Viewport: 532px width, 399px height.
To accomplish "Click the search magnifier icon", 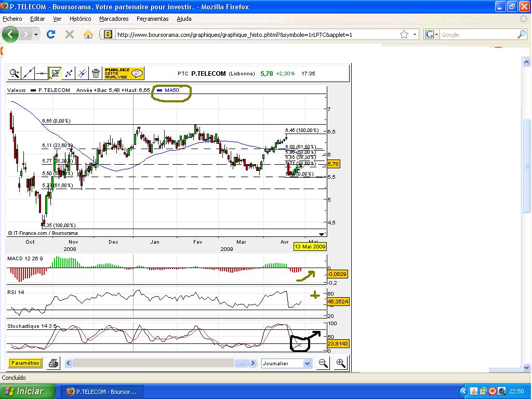I will click(522, 34).
